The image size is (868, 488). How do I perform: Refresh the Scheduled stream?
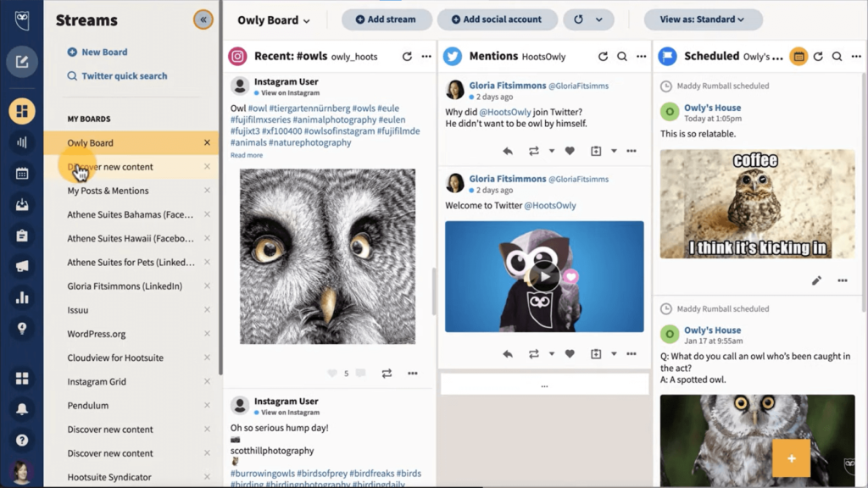(818, 57)
